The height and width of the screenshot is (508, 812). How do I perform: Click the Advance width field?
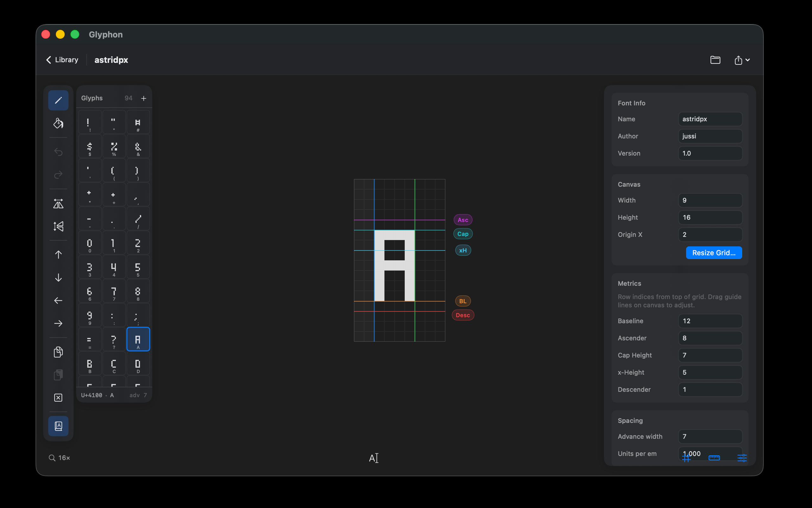click(x=710, y=437)
